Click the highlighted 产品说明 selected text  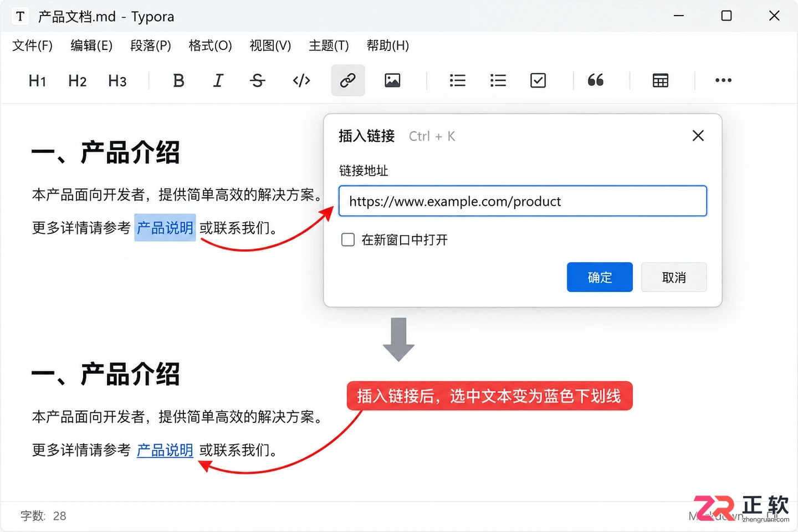[x=165, y=228]
